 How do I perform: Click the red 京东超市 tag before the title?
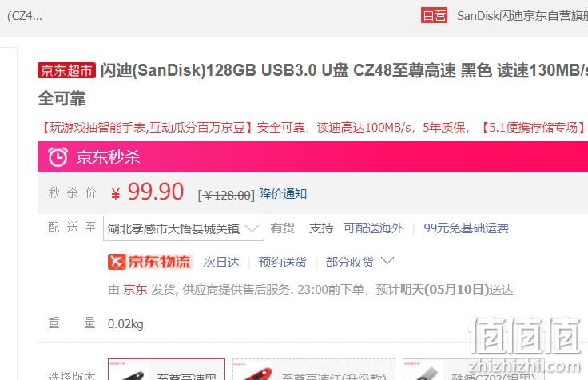(x=66, y=70)
